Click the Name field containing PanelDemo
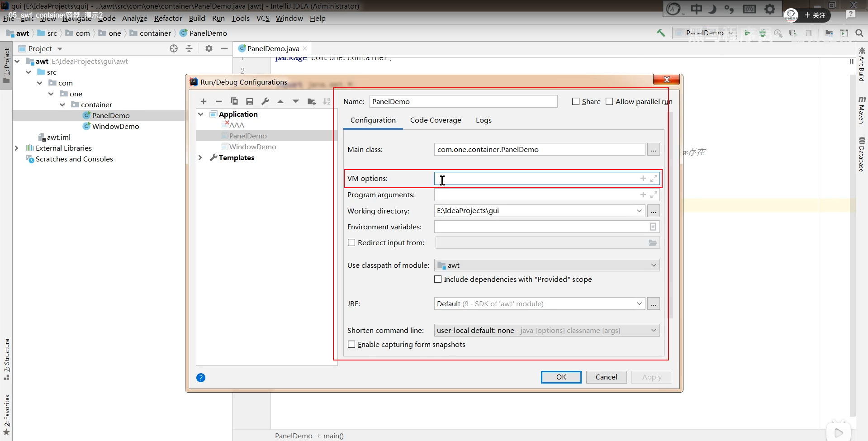The image size is (868, 441). pyautogui.click(x=463, y=101)
